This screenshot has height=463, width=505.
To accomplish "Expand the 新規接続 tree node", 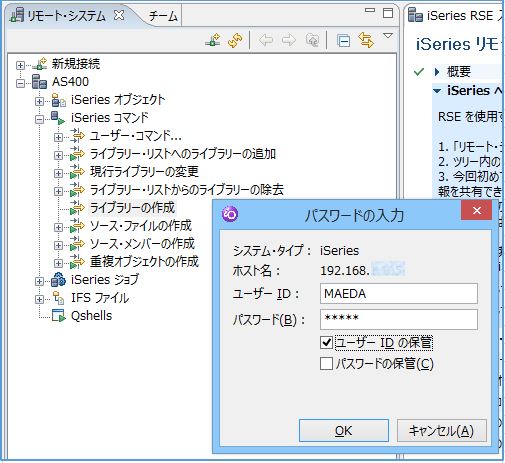I will tap(20, 65).
